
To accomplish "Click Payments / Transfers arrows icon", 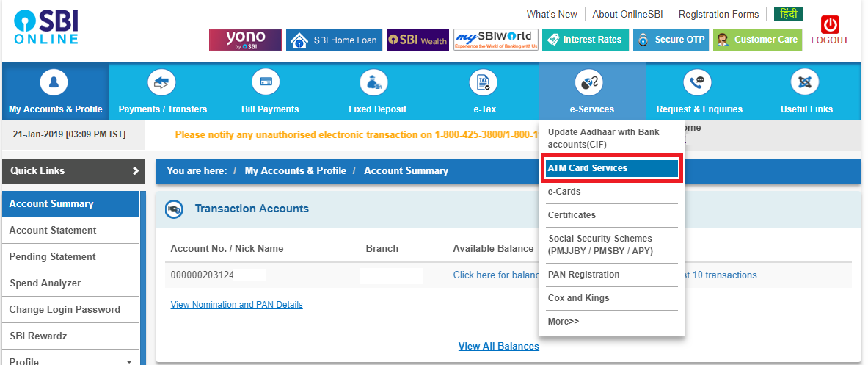I will coord(161,82).
